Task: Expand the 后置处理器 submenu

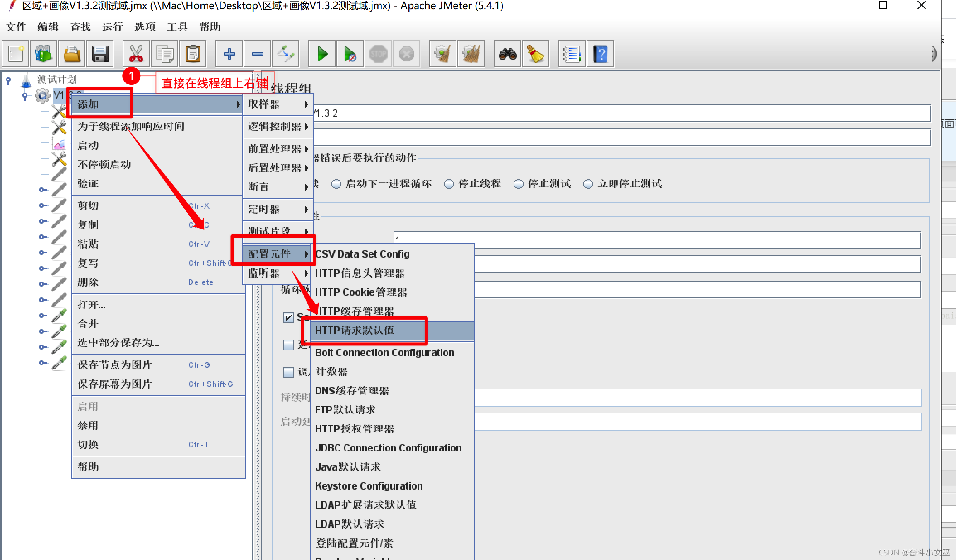Action: [x=278, y=168]
